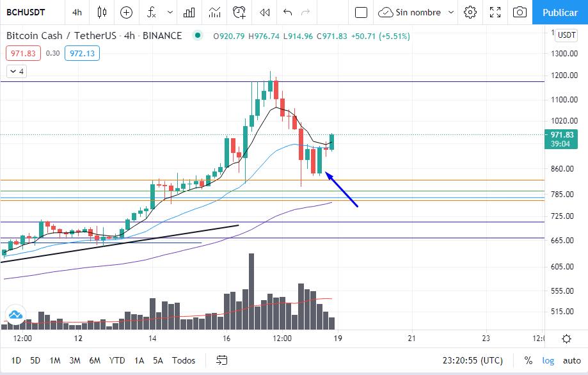Viewport: 588px width, 375px height.
Task: Expand the collapsed indicators legend showing 4
Action: pyautogui.click(x=17, y=71)
